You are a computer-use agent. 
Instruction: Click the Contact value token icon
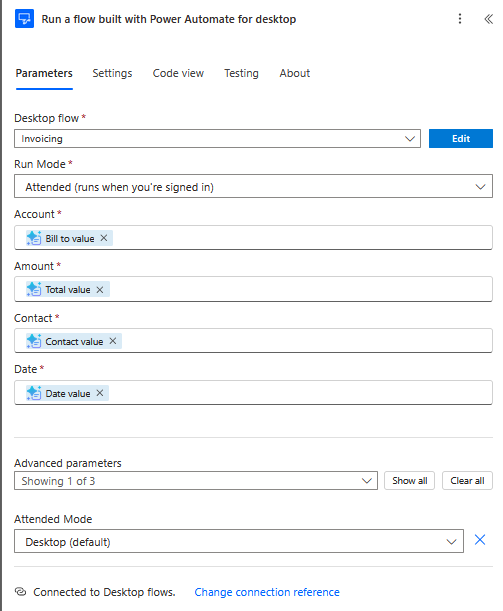[x=34, y=341]
